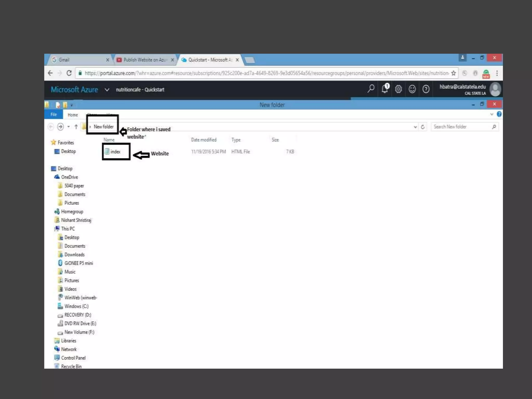Expand the Microsoft Azure menu chevron
Screen dimensions: 532x399
pyautogui.click(x=107, y=90)
